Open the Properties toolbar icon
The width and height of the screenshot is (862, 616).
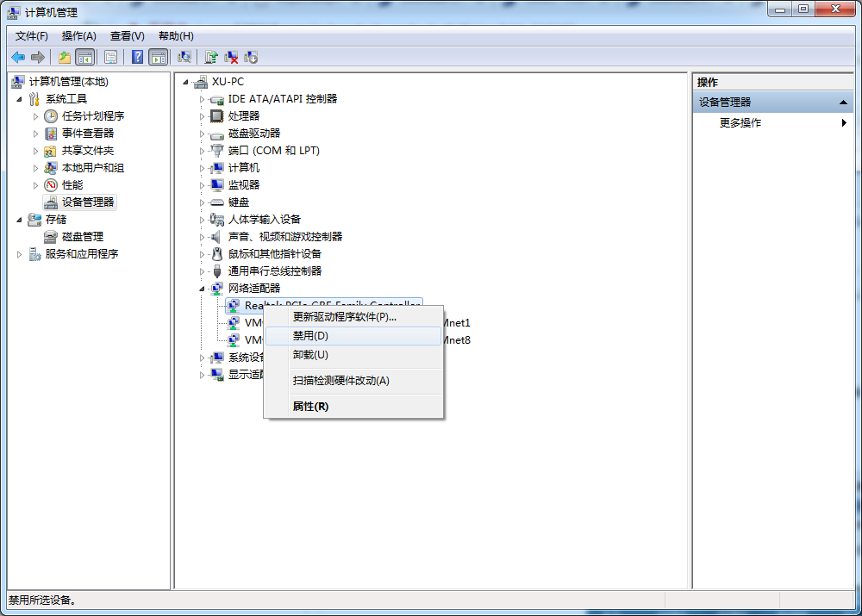[110, 57]
